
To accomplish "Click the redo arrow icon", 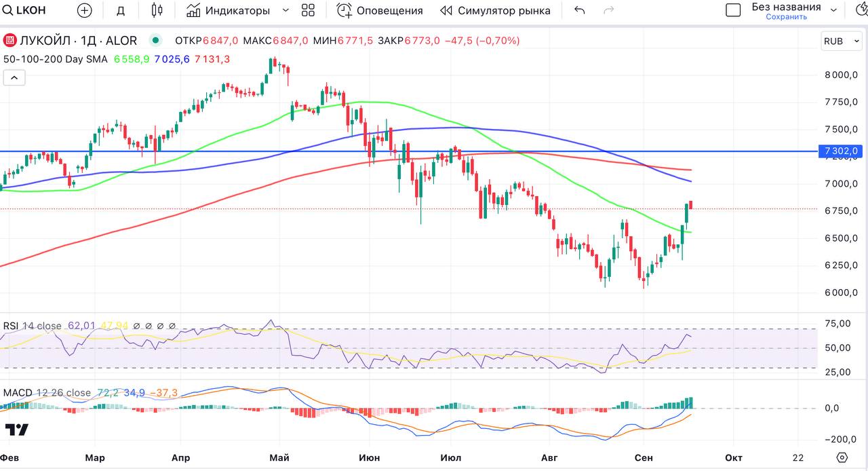I will pyautogui.click(x=609, y=10).
